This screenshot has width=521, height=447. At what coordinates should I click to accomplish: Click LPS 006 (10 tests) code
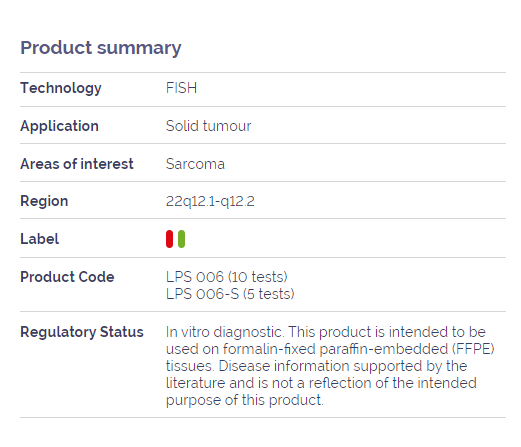coord(227,277)
